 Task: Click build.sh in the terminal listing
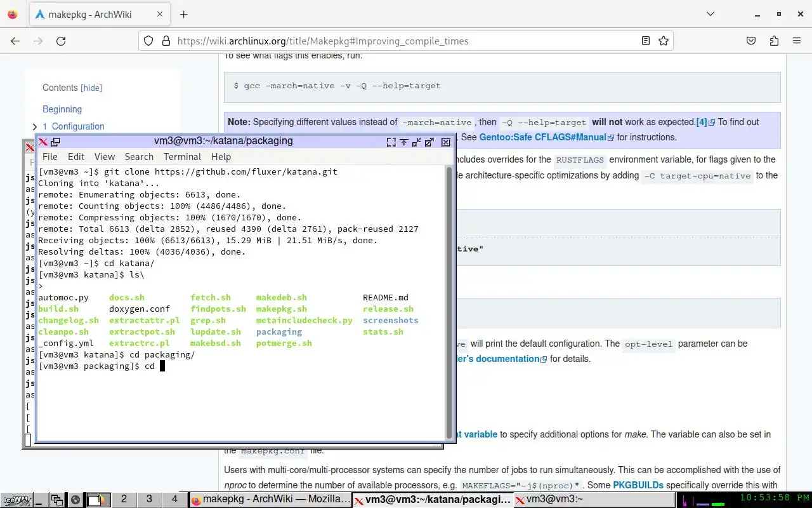[58, 309]
